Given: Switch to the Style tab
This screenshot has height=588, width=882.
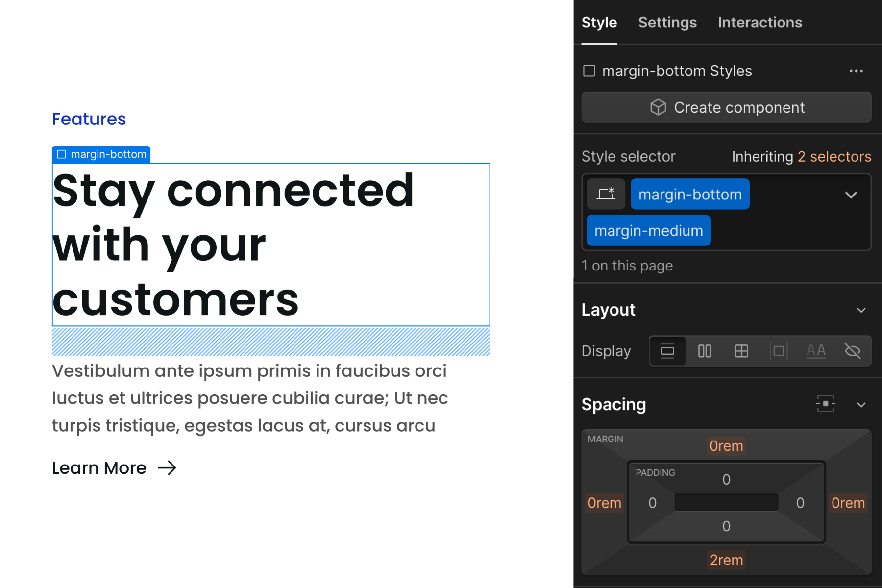Looking at the screenshot, I should click(x=599, y=23).
